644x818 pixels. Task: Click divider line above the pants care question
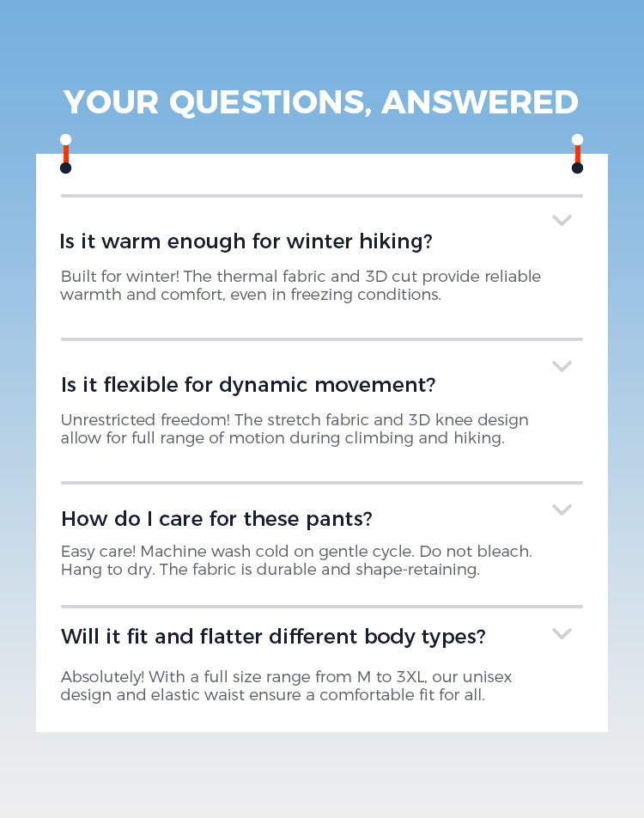(x=321, y=483)
